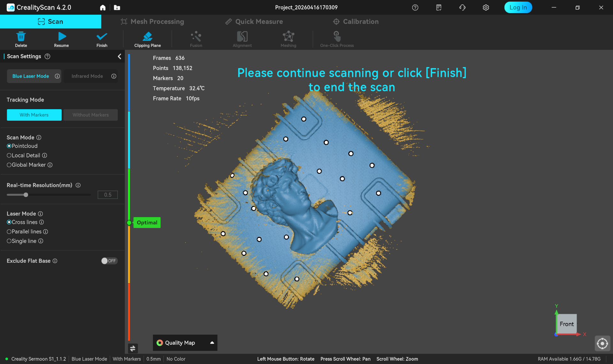Show Parallel lines info icon
This screenshot has height=364, width=613.
coord(46,232)
